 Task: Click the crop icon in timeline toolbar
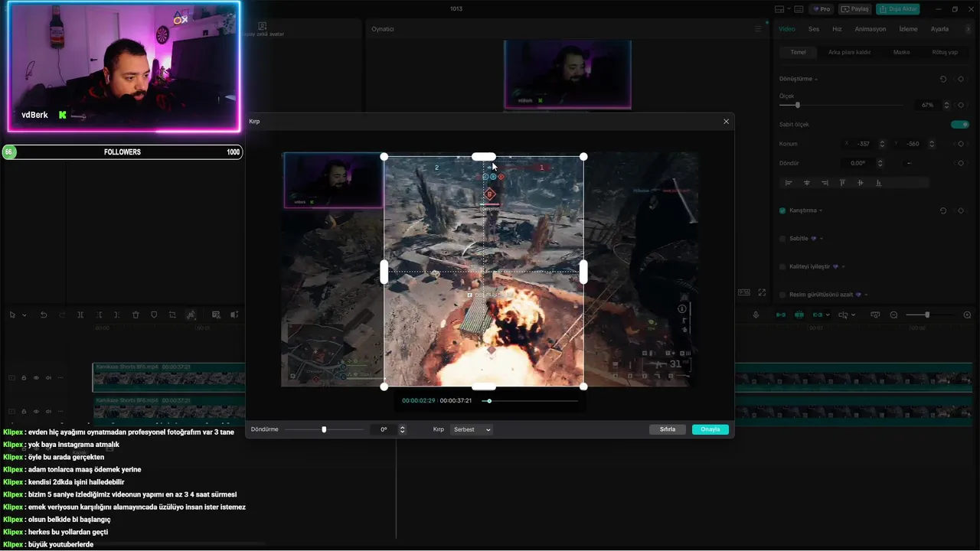[x=172, y=315]
